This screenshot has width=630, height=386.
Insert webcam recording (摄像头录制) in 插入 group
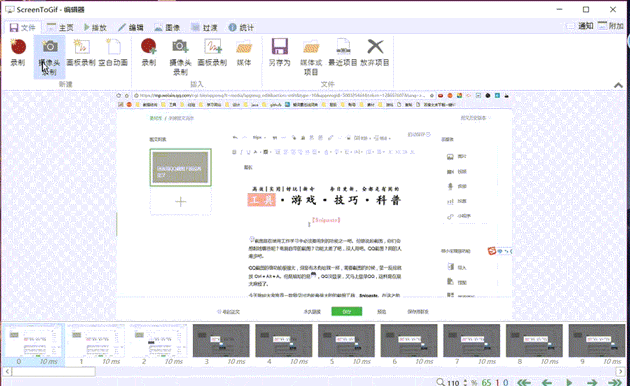pyautogui.click(x=180, y=57)
